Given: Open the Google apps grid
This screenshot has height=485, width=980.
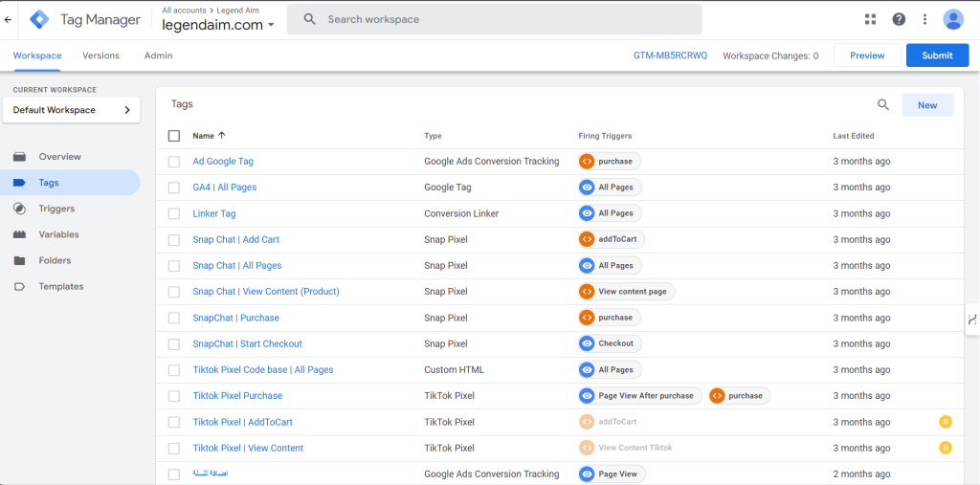Looking at the screenshot, I should (x=870, y=19).
